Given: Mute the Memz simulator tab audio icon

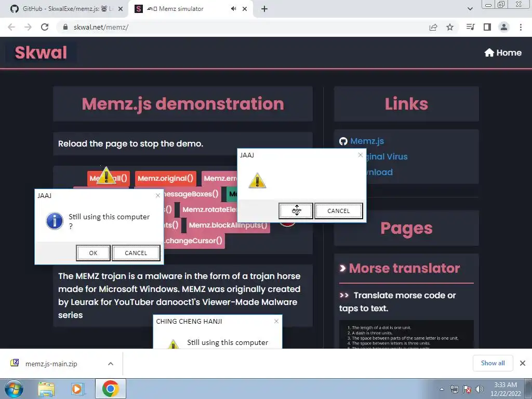Looking at the screenshot, I should 233,9.
